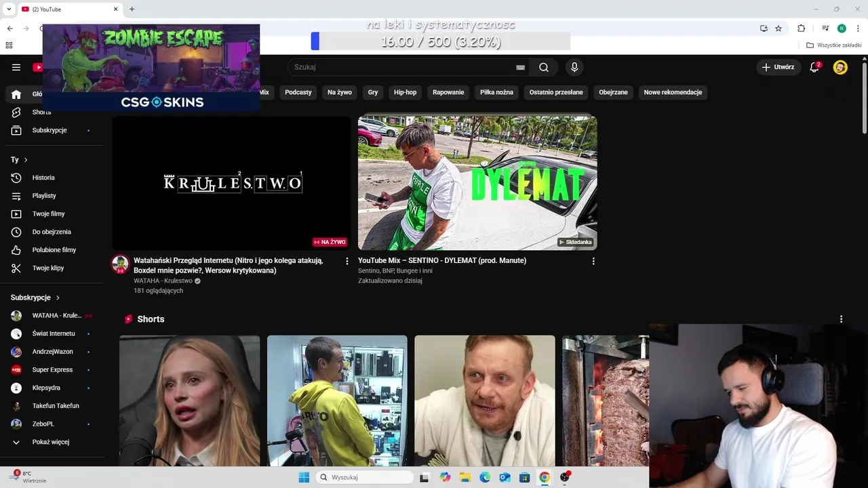Image resolution: width=868 pixels, height=488 pixels.
Task: Expand Pokaż więcej subscriptions list
Action: [x=52, y=442]
